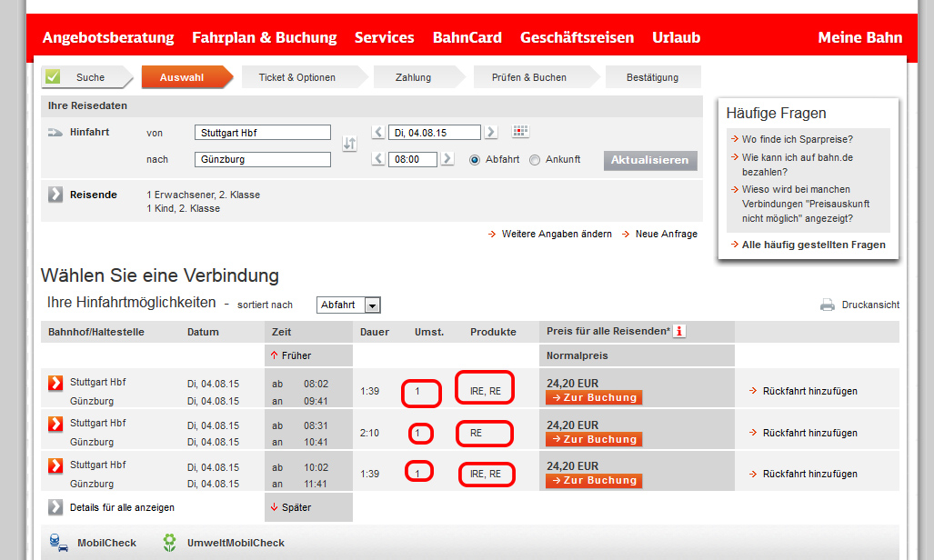934x560 pixels.
Task: Click the von field with Stuttgart Hbf
Action: point(263,132)
